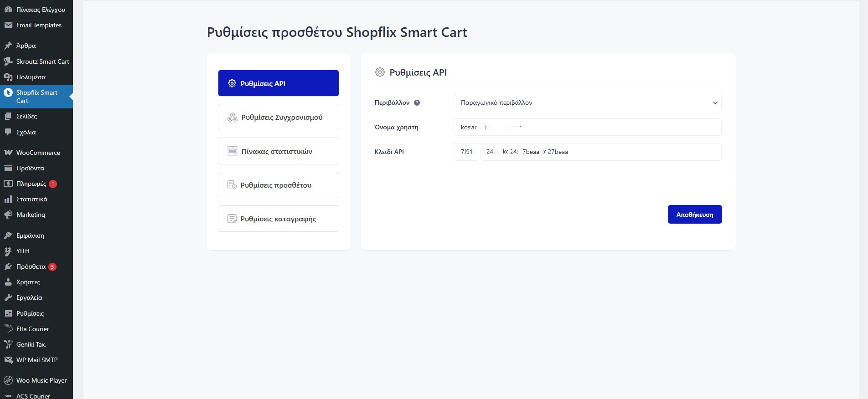Open Email Templates in sidebar

39,25
